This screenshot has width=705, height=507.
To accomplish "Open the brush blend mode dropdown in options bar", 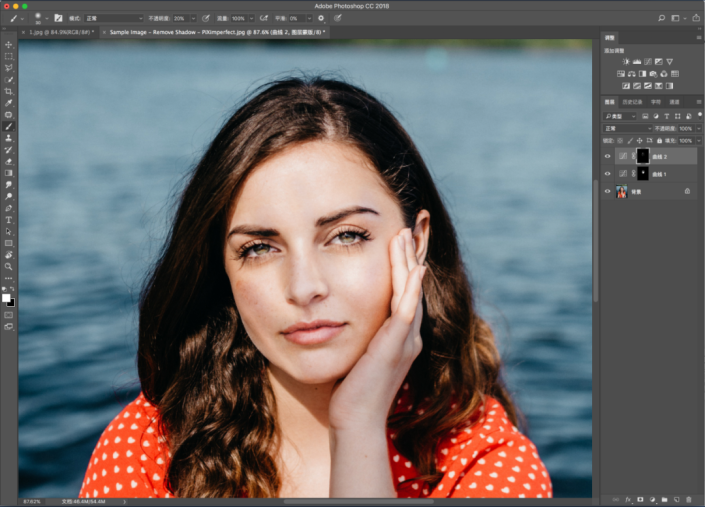I will coord(112,18).
